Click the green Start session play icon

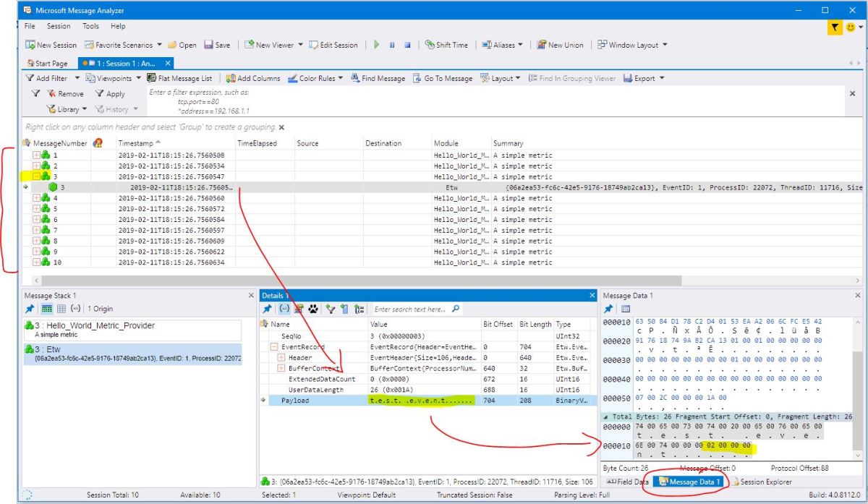pos(376,45)
